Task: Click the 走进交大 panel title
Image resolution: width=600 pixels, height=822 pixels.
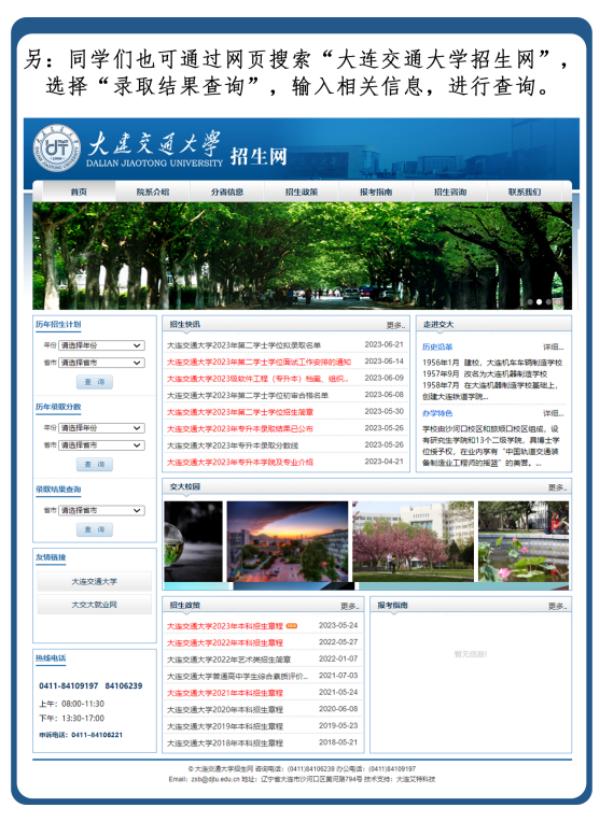Action: pyautogui.click(x=439, y=325)
